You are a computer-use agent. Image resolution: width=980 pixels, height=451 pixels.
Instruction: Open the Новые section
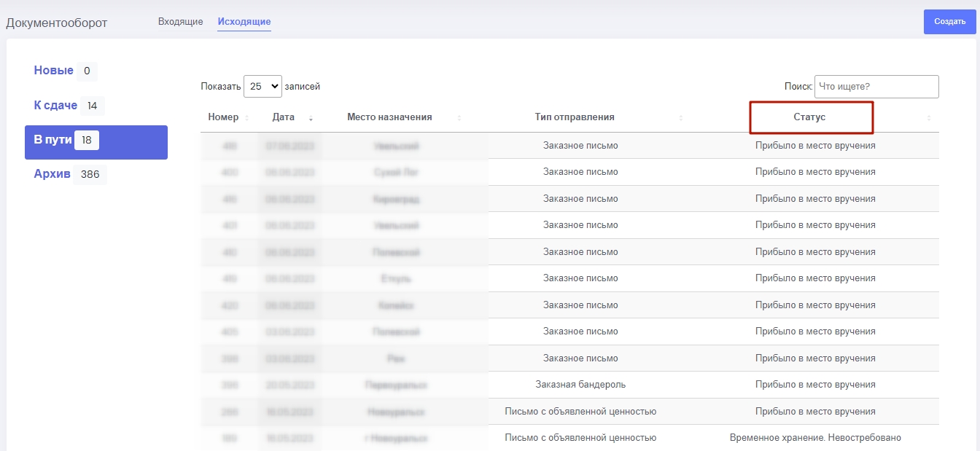coord(54,71)
